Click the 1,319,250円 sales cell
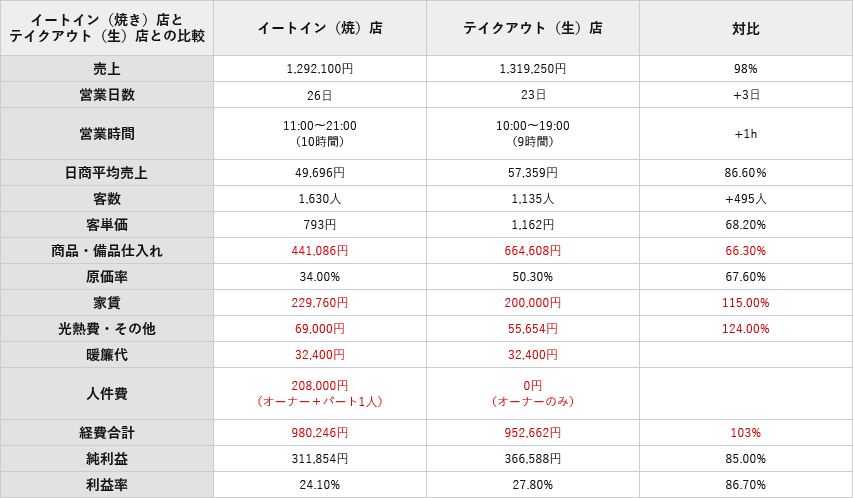The width and height of the screenshot is (853, 498). point(533,69)
